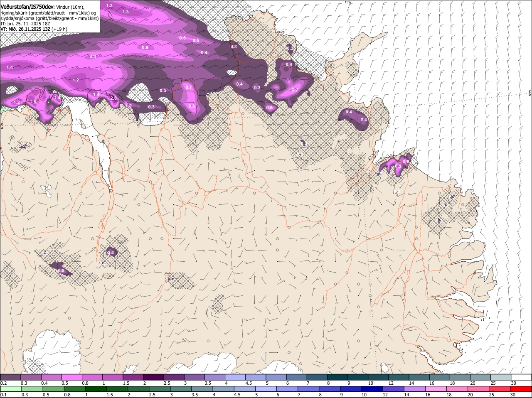The image size is (532, 398).
Task: Click the Veðurstofan/IS750dev title text
Action: pos(27,6)
